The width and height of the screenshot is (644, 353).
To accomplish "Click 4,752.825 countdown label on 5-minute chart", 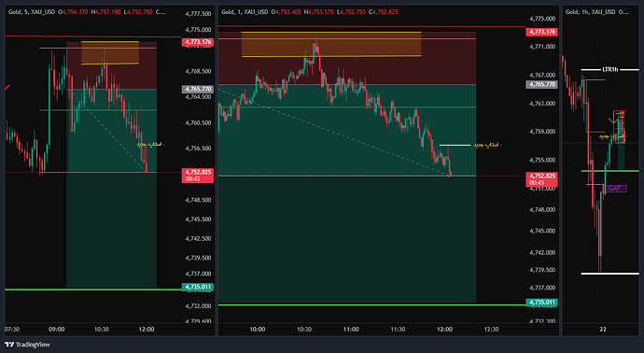I will [x=198, y=176].
